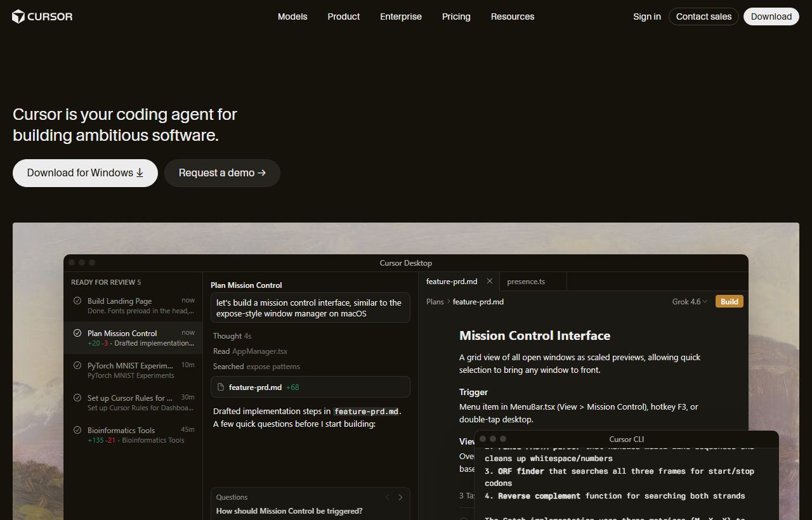Screen dimensions: 812x520
Task: Click Download for Windows button
Action: pos(85,173)
